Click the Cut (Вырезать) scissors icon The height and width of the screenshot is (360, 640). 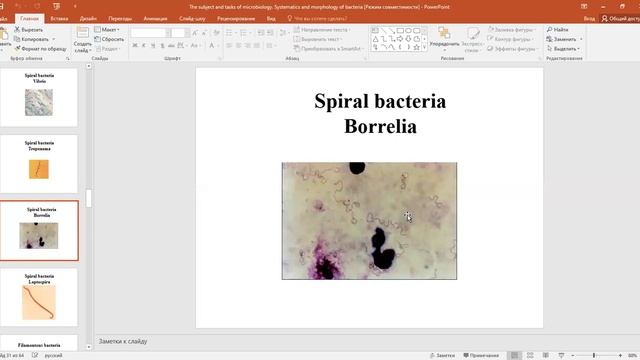(x=17, y=29)
